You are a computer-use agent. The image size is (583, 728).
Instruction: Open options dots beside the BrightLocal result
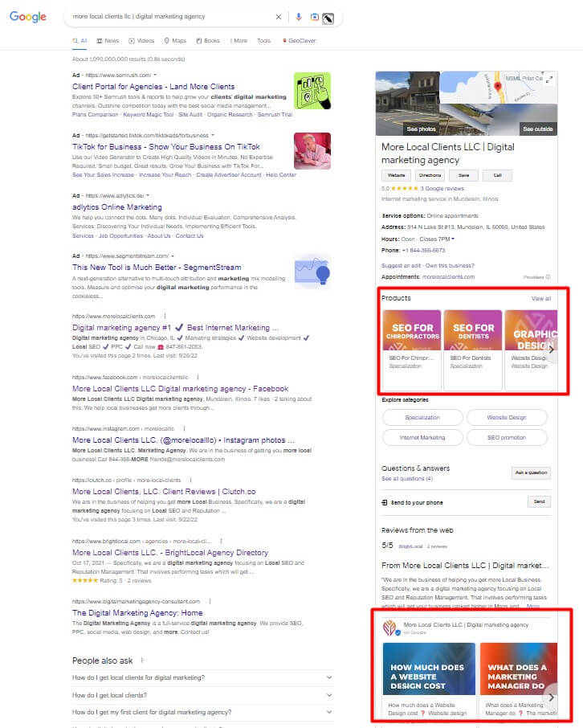(x=221, y=541)
